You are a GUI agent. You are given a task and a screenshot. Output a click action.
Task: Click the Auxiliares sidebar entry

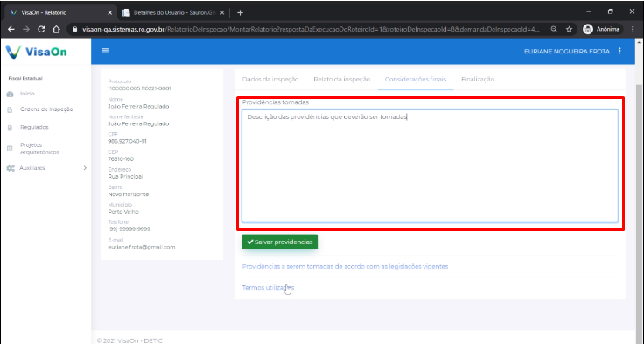(32, 168)
